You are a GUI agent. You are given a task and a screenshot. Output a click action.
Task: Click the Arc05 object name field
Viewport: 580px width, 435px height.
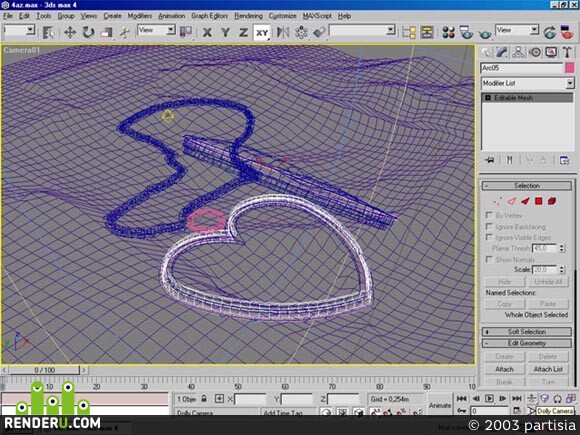click(522, 68)
